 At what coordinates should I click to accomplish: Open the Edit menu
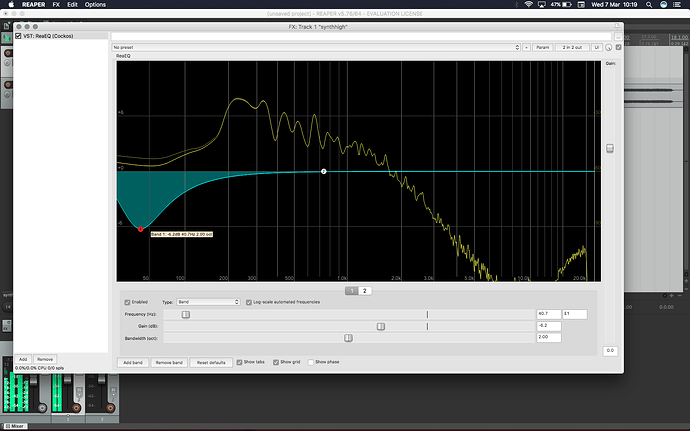72,4
